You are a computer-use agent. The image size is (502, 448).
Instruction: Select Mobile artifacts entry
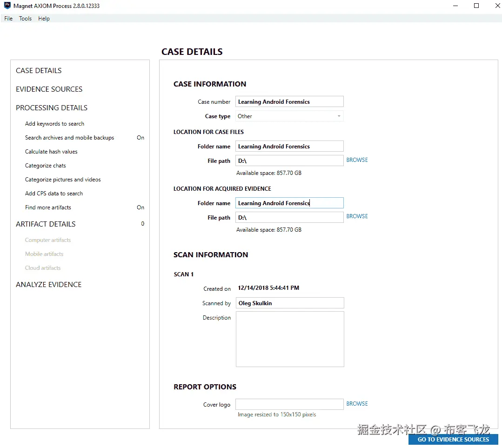(x=44, y=254)
